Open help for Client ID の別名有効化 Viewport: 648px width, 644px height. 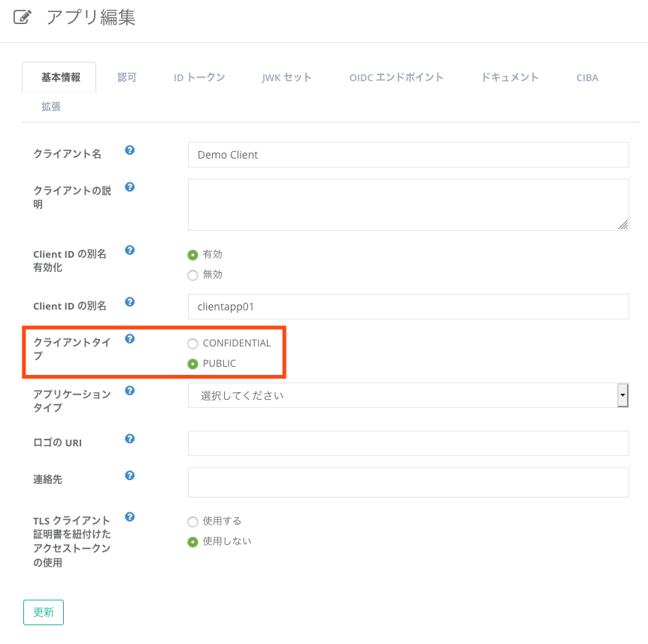tap(129, 250)
